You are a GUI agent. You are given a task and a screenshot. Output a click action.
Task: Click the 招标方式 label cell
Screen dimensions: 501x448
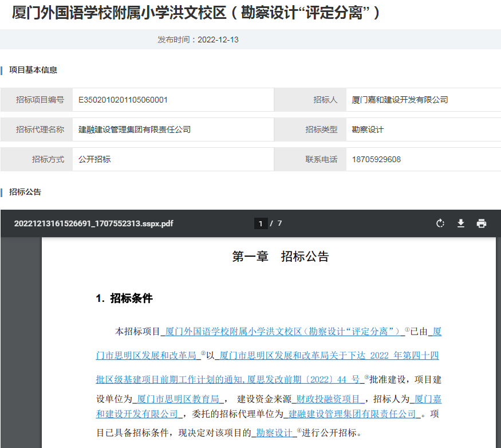click(37, 159)
